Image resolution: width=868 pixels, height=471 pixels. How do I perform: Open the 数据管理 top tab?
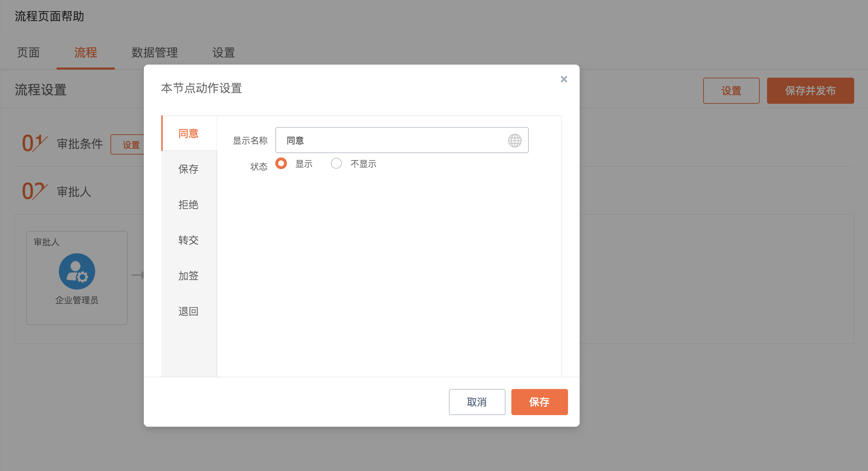[x=155, y=53]
